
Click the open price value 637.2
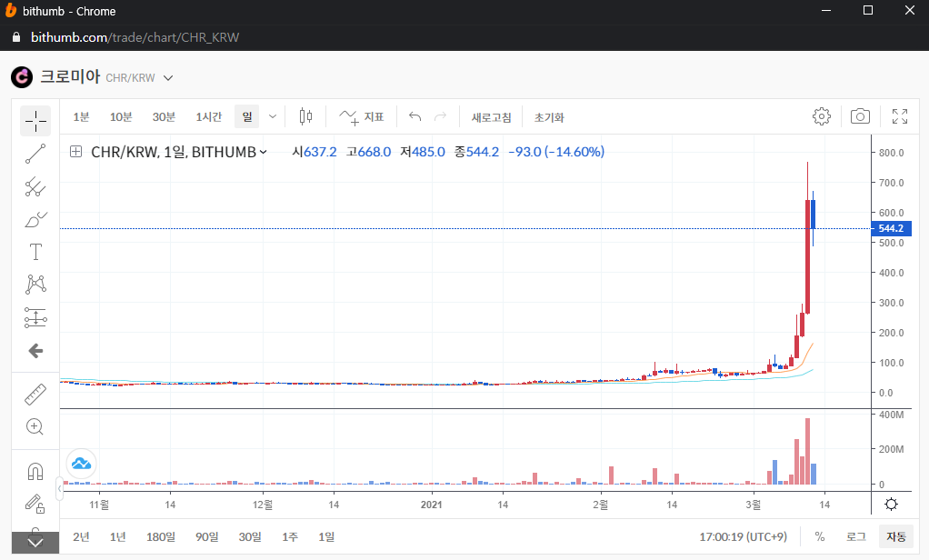pyautogui.click(x=320, y=152)
